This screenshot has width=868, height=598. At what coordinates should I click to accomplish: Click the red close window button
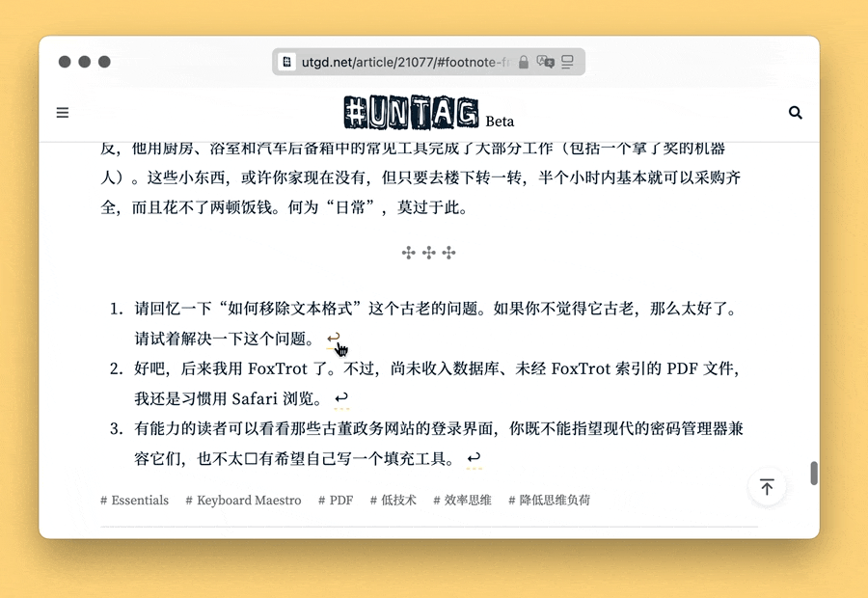coord(65,62)
